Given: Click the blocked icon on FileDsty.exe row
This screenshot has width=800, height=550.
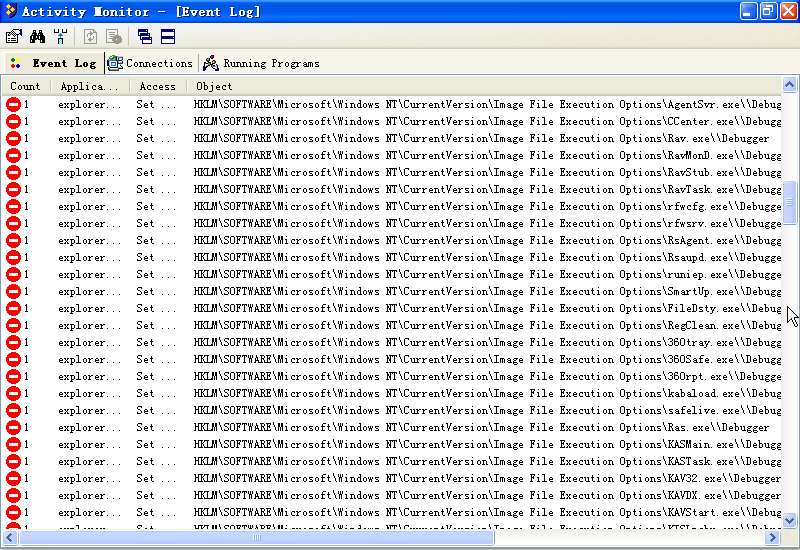Looking at the screenshot, I should pos(13,309).
